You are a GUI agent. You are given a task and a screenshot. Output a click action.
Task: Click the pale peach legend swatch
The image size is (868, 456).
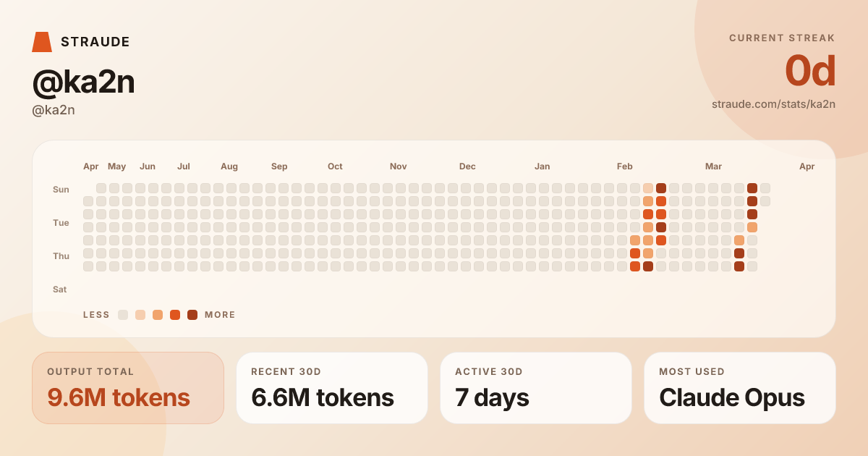click(140, 315)
